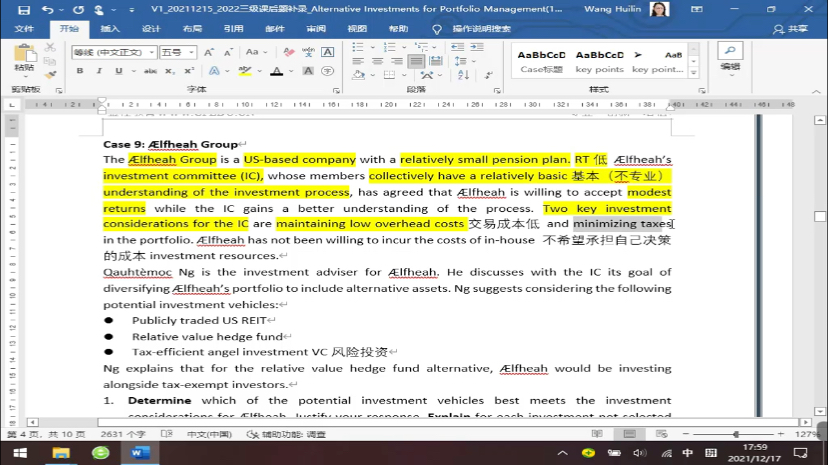Open the 审阅 (Review) tab
This screenshot has width=828, height=465.
(x=315, y=29)
